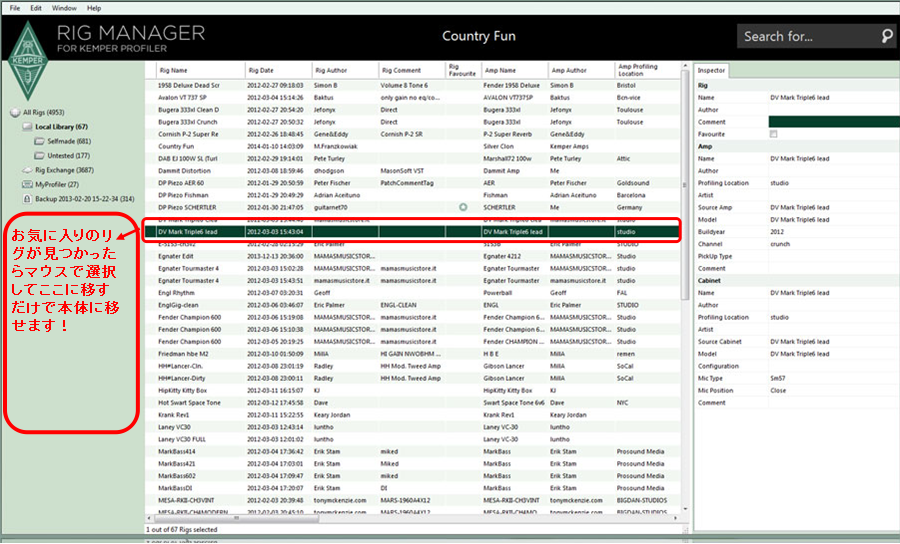Screen dimensions: 900x544
Task: Sort by Rig Author column
Action: [345, 70]
